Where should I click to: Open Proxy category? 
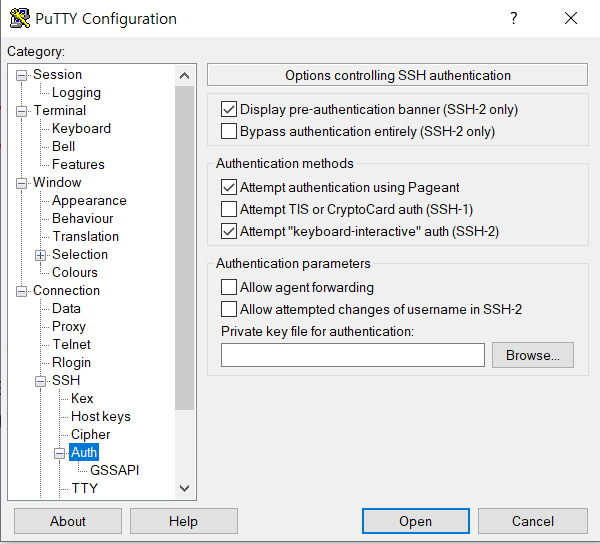69,327
